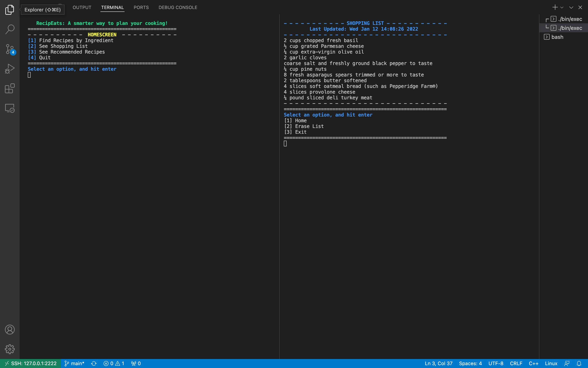Viewport: 588px width, 368px height.
Task: Open problems errors and warnings indicator
Action: [114, 363]
